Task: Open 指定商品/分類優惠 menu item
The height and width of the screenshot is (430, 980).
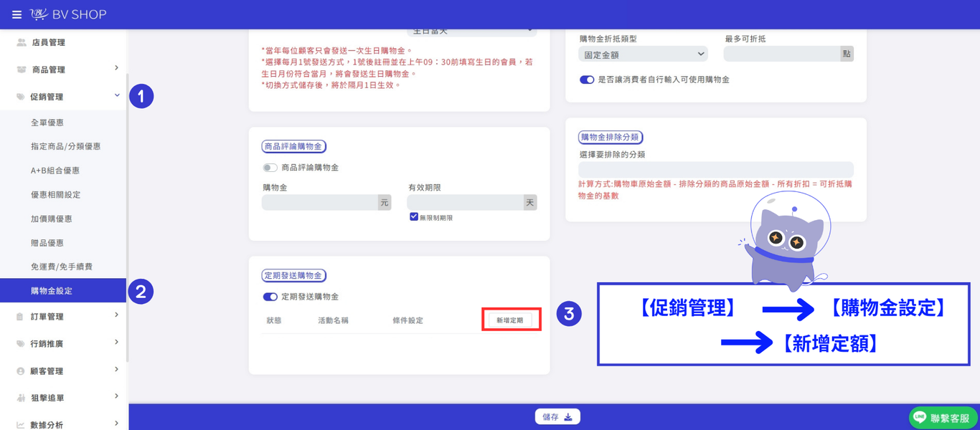Action: [65, 146]
